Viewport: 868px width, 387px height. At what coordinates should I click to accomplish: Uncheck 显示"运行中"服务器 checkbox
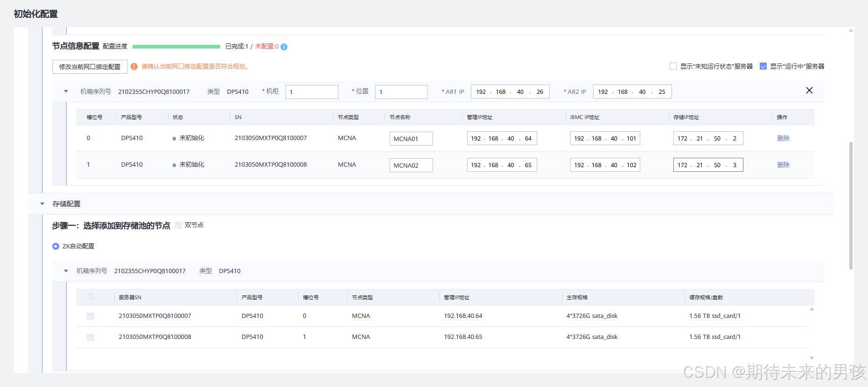tap(763, 66)
